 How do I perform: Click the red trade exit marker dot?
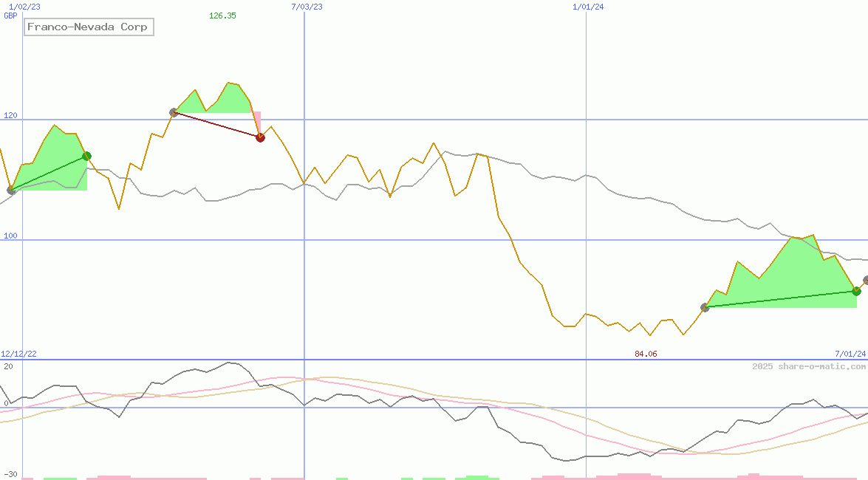(260, 137)
